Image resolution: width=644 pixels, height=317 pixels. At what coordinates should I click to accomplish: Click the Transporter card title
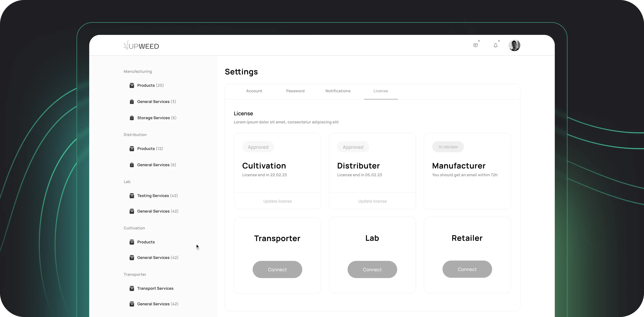click(277, 238)
